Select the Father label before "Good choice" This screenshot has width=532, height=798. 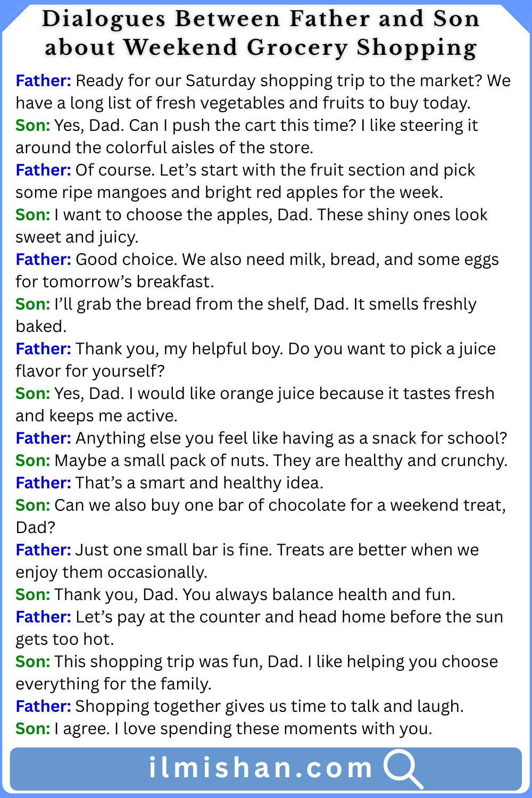coord(43,260)
